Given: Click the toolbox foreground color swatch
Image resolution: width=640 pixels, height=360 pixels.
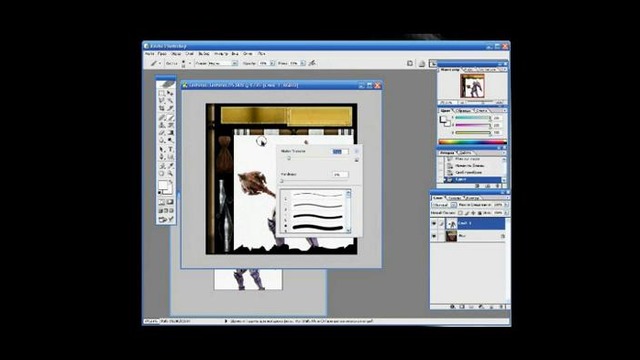Looking at the screenshot, I should [163, 185].
